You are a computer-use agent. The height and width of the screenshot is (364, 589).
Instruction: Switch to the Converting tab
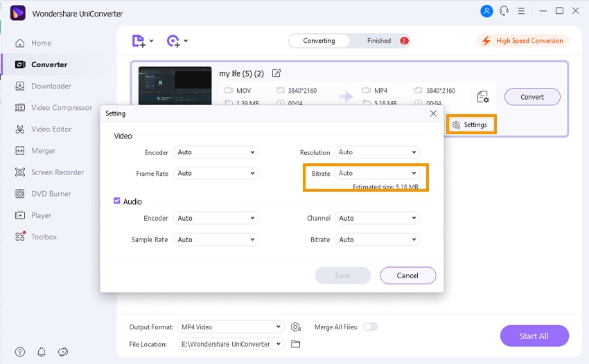pyautogui.click(x=319, y=41)
